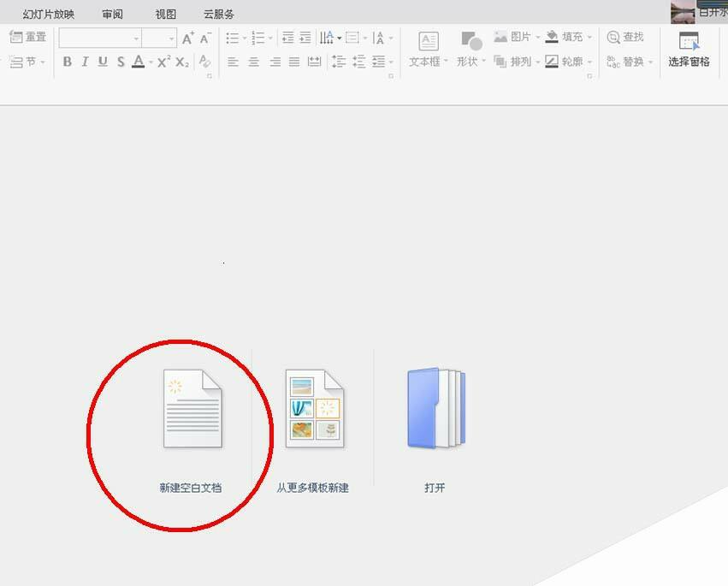Open the 审阅 review tab

click(112, 14)
